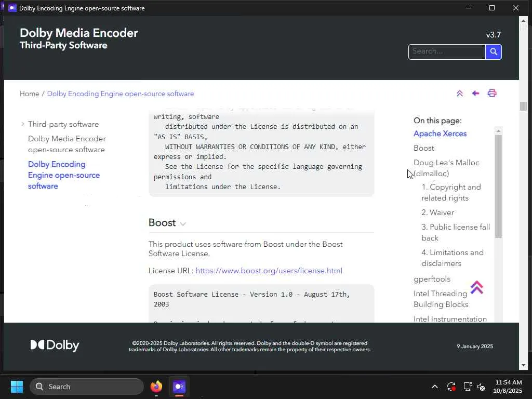Image resolution: width=532 pixels, height=399 pixels.
Task: Click the large floating back-to-top chevron icon
Action: tap(477, 287)
